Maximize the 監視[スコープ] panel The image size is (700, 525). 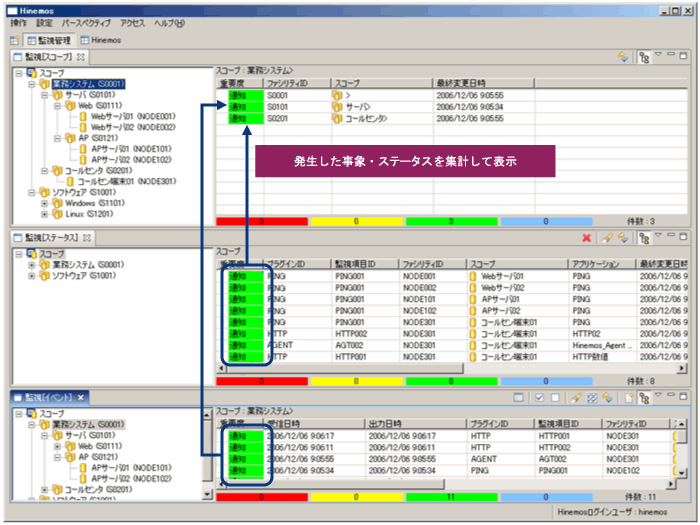683,55
